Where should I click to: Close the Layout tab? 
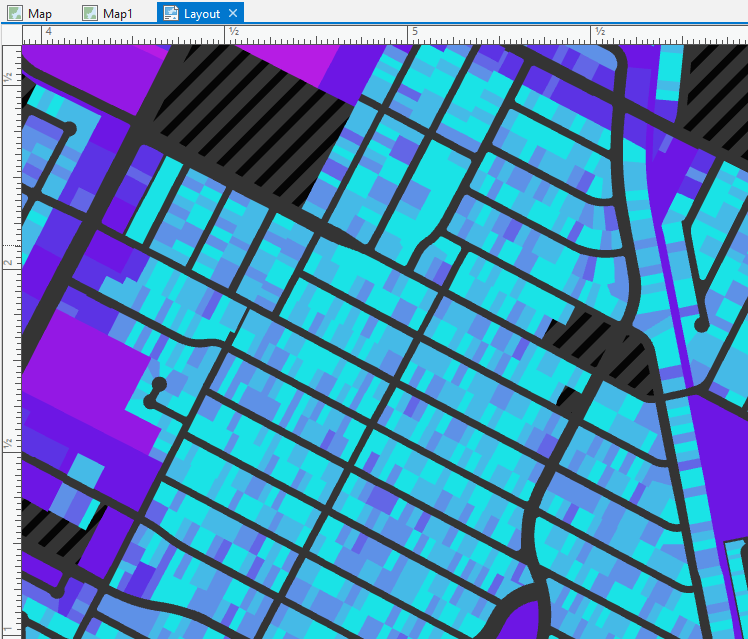tap(233, 13)
